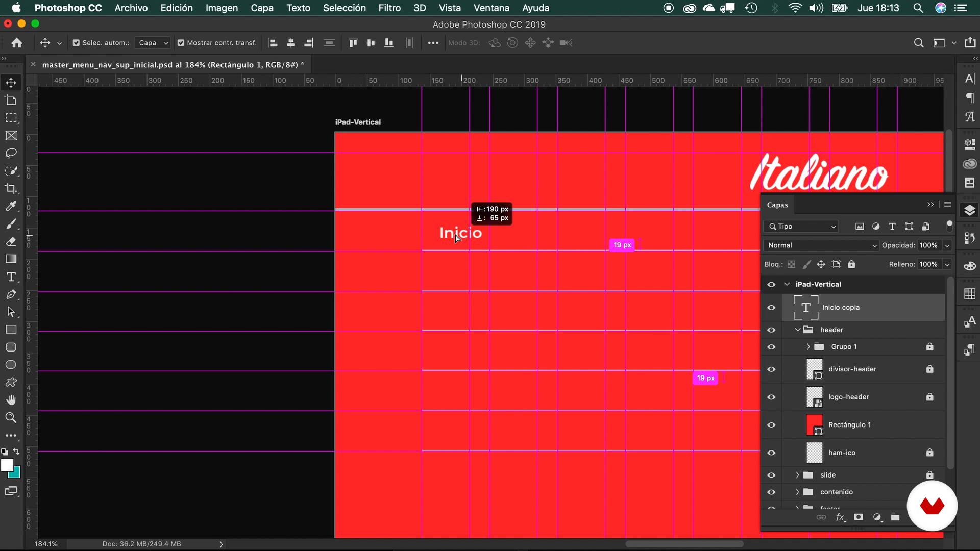
Task: Select the Gradient tool
Action: [11, 259]
